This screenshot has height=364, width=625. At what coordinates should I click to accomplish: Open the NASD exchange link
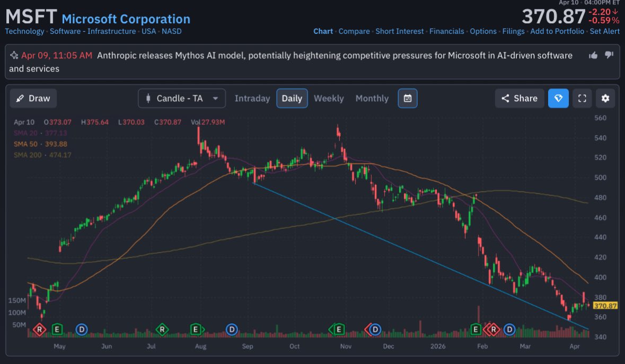tap(171, 31)
